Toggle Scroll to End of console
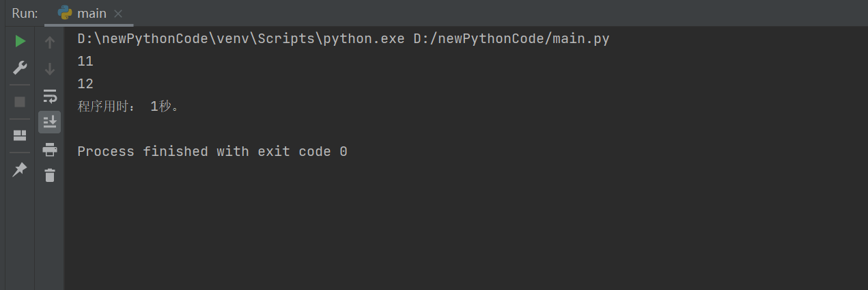This screenshot has height=290, width=868. (x=49, y=122)
